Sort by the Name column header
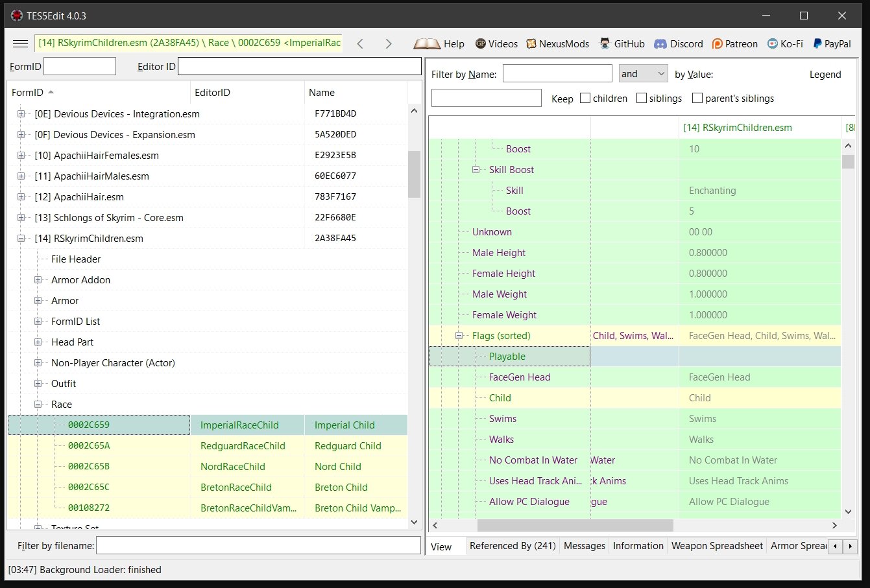The image size is (870, 588). (356, 93)
